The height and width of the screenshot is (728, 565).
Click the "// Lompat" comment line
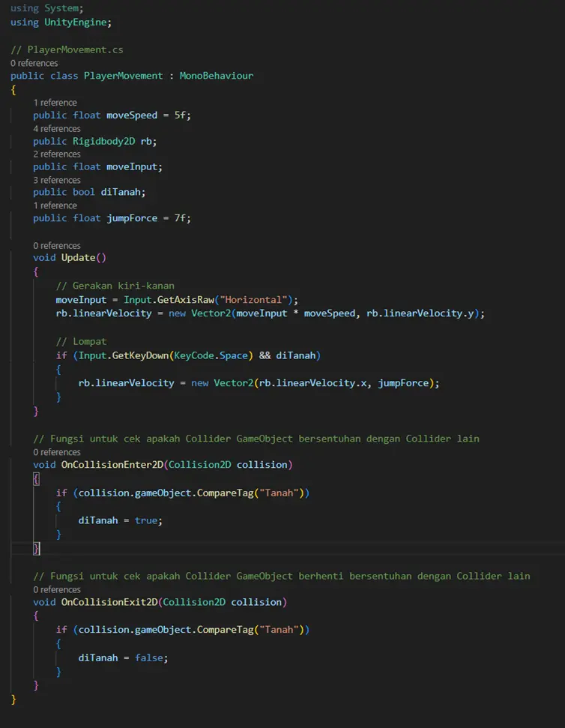tap(81, 341)
